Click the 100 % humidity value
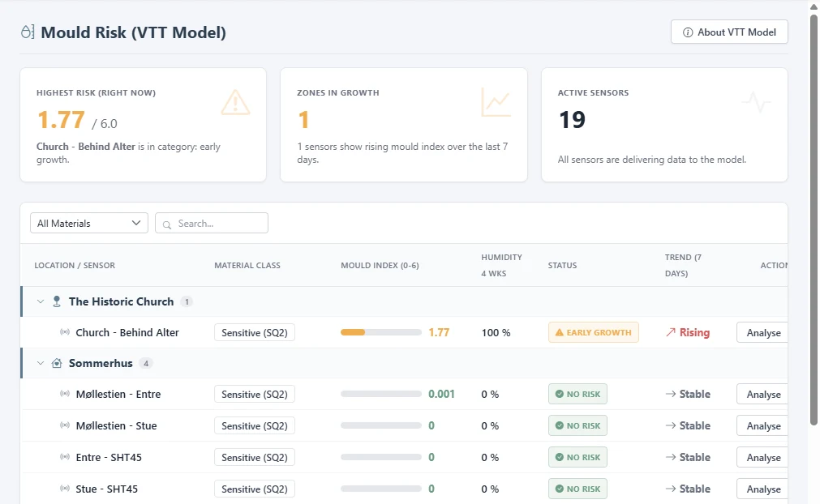 tap(496, 333)
